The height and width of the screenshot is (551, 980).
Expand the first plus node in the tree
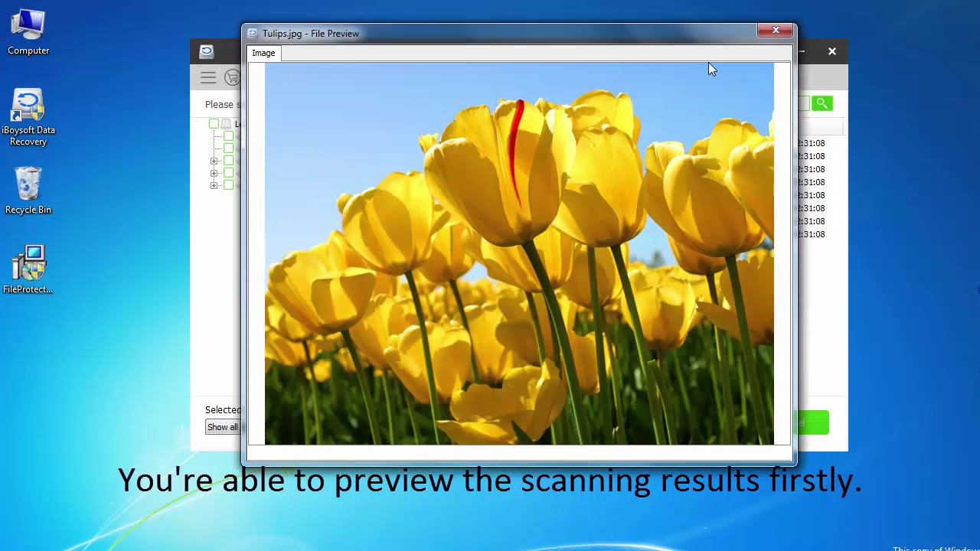tap(214, 161)
